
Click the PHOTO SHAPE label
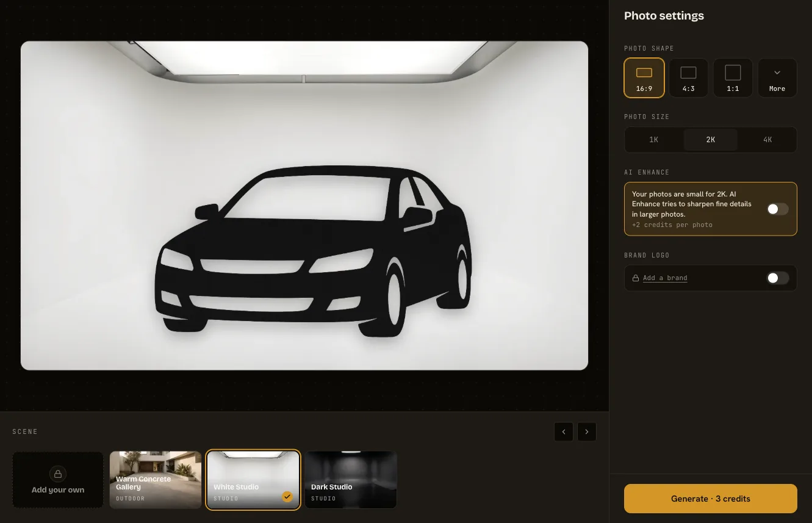click(649, 48)
